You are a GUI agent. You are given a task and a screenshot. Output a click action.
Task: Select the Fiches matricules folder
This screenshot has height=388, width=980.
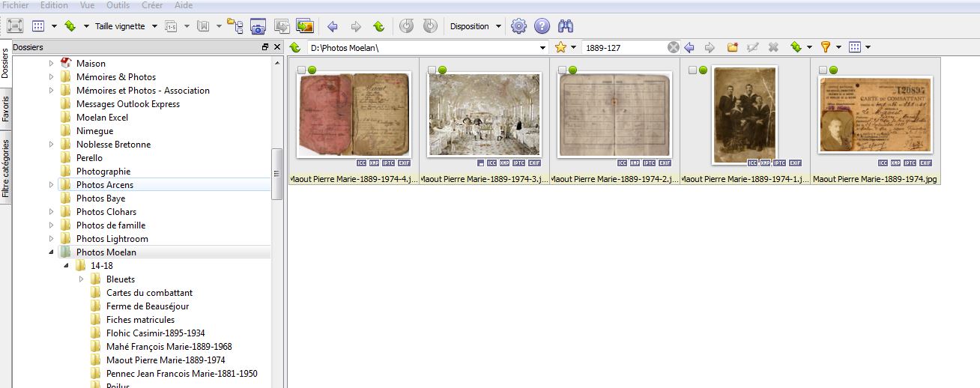[x=140, y=320]
